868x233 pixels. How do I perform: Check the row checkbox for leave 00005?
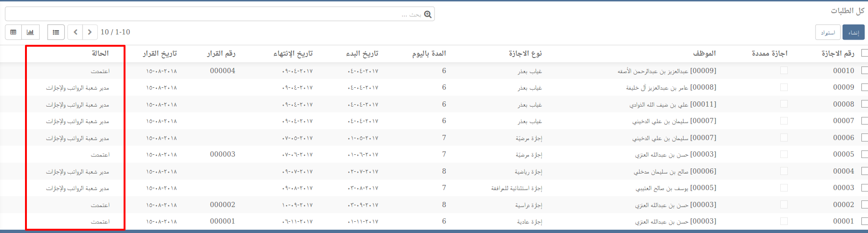click(864, 154)
